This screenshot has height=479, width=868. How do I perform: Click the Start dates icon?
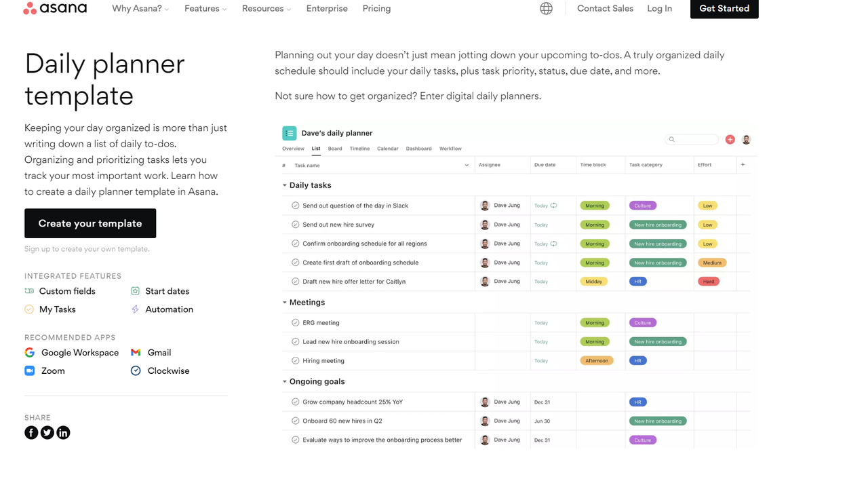point(135,291)
